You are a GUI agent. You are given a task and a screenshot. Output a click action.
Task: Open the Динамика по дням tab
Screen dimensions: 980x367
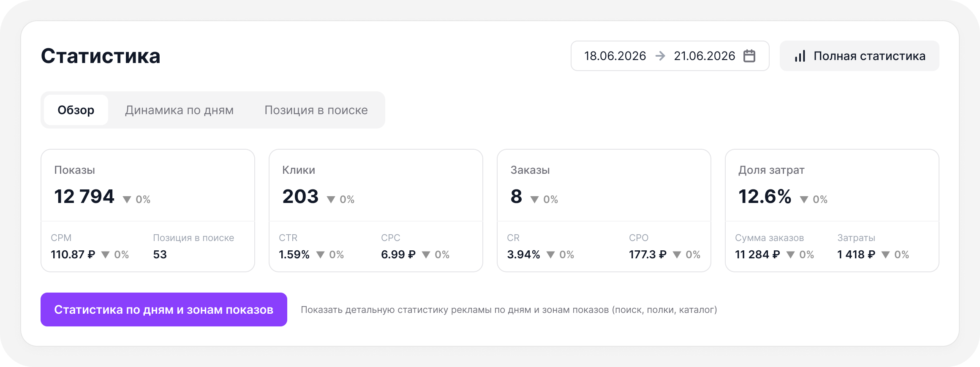[179, 110]
